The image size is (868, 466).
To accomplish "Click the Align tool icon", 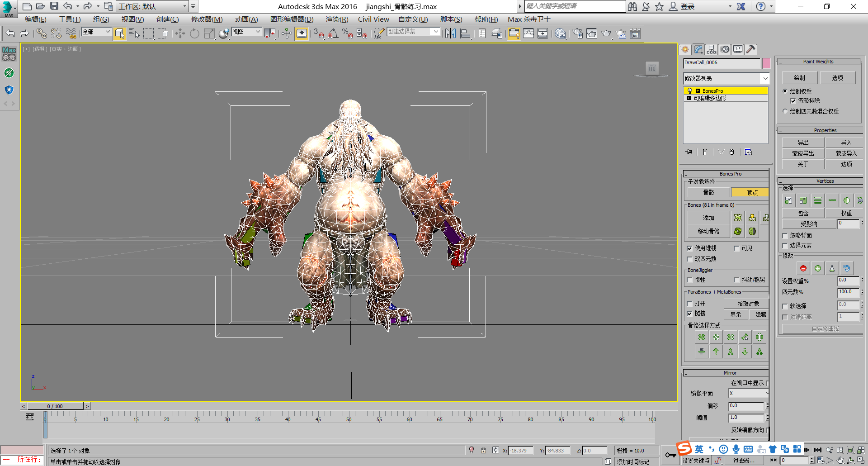I will click(x=465, y=33).
